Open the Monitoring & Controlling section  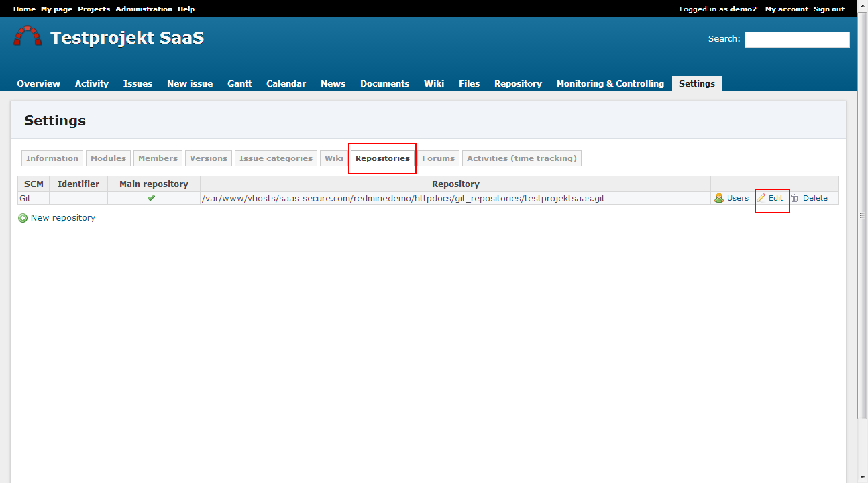tap(610, 83)
